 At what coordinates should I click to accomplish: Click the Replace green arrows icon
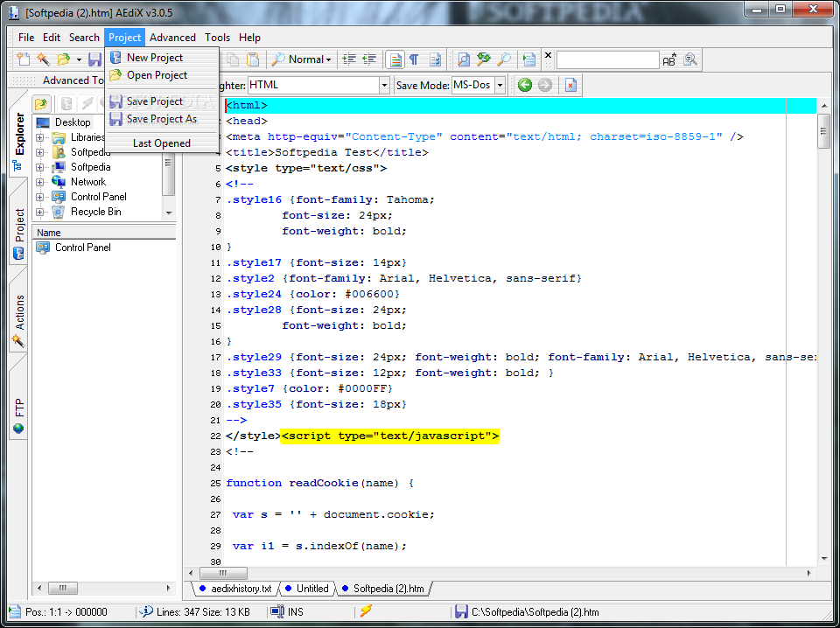point(484,59)
